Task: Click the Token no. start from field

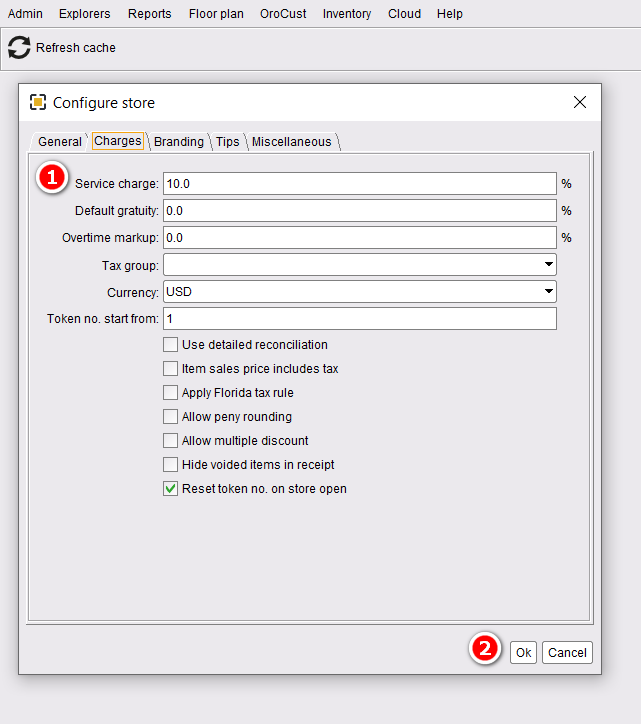Action: [x=360, y=319]
